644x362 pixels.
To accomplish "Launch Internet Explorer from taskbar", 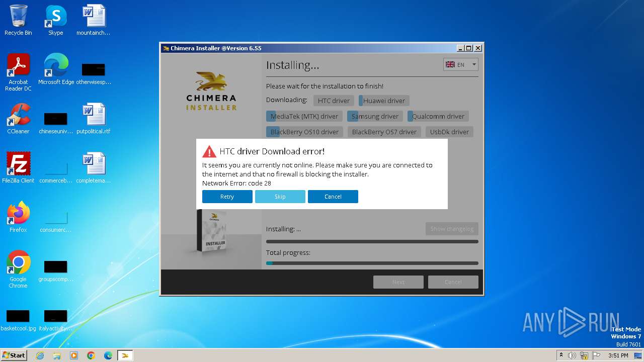I will (40, 355).
